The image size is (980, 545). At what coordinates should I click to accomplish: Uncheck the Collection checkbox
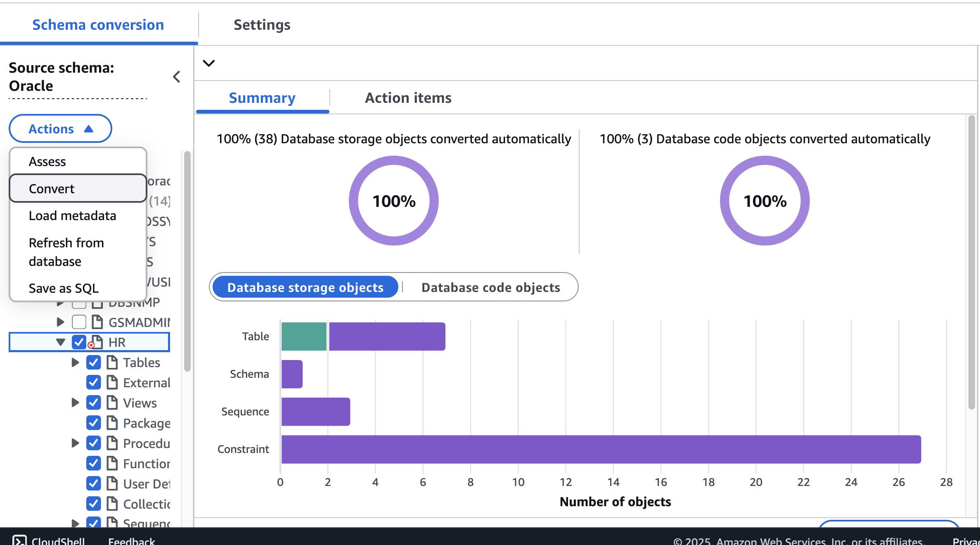pos(94,504)
